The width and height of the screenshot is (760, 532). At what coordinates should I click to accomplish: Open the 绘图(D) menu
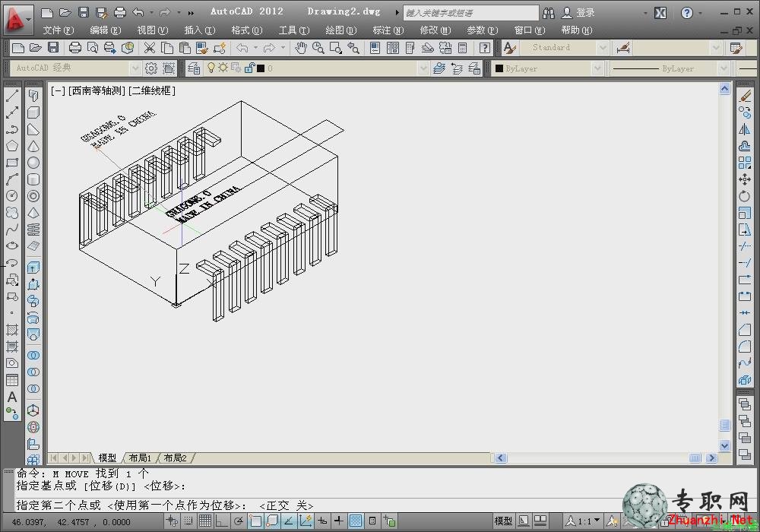point(341,30)
